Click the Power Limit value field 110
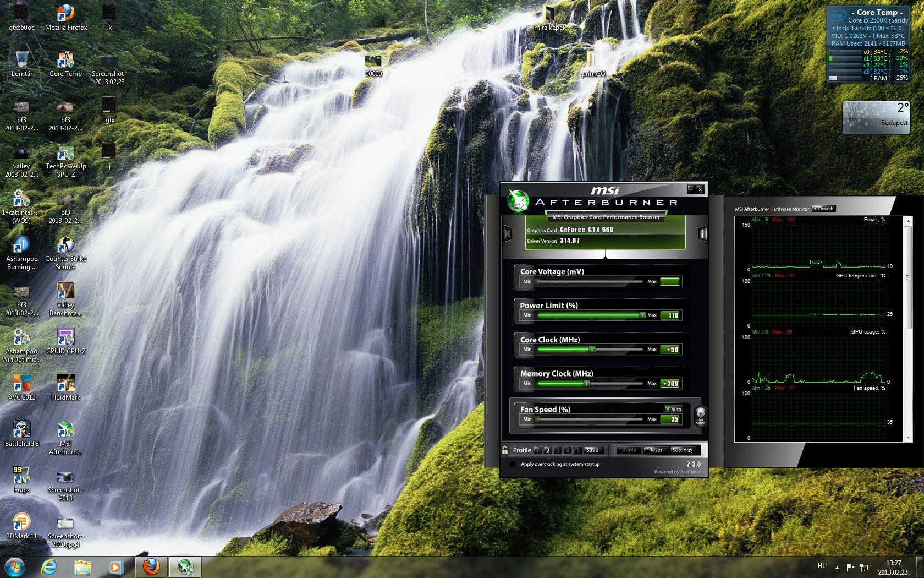Viewport: 924px width, 578px height. coord(670,315)
